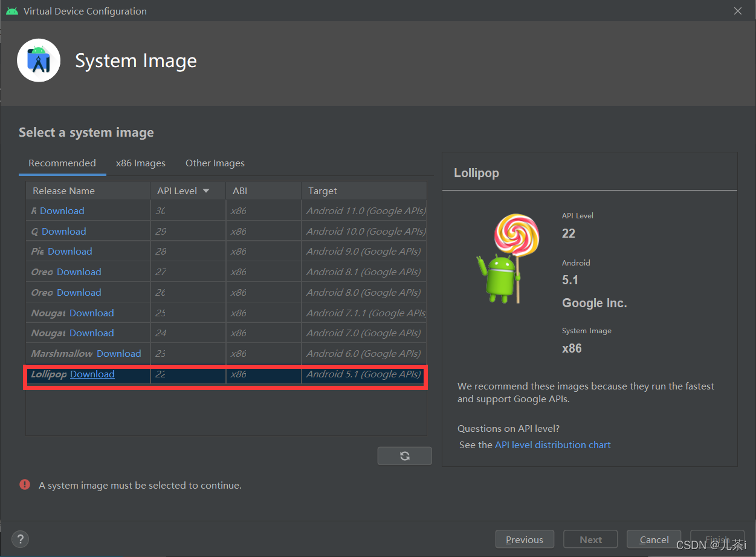Click the Target column header
756x557 pixels.
[x=364, y=191]
